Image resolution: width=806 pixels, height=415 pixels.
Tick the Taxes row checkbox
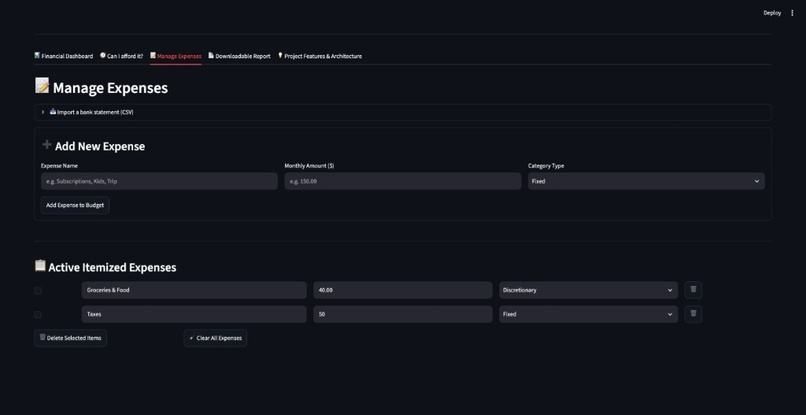(38, 314)
